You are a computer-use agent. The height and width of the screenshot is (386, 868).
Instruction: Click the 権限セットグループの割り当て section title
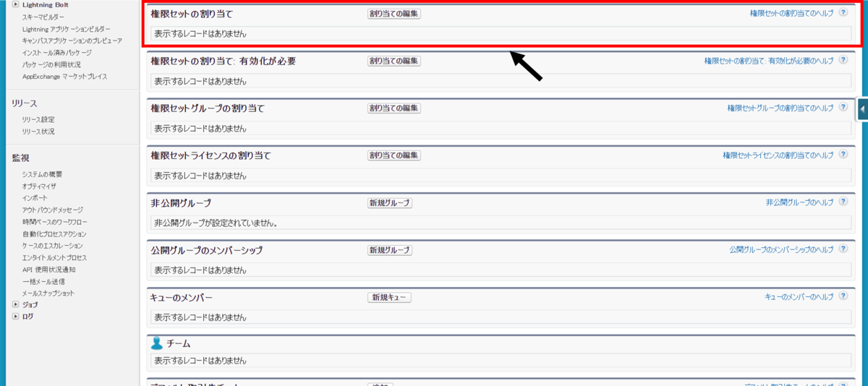pos(208,108)
